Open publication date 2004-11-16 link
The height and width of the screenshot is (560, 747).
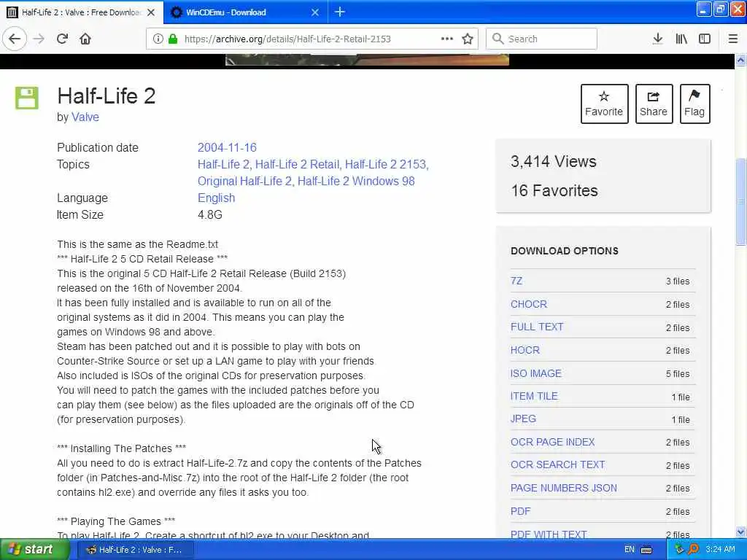227,147
